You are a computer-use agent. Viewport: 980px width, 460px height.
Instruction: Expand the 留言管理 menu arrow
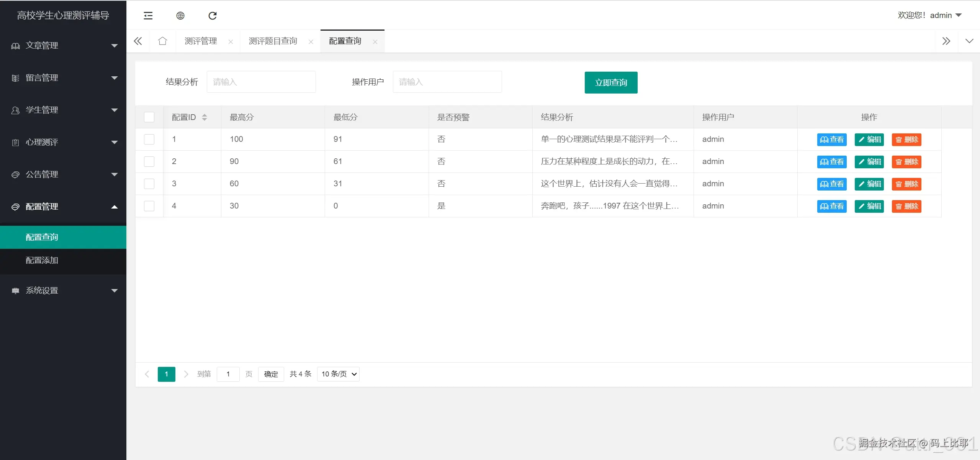click(114, 78)
